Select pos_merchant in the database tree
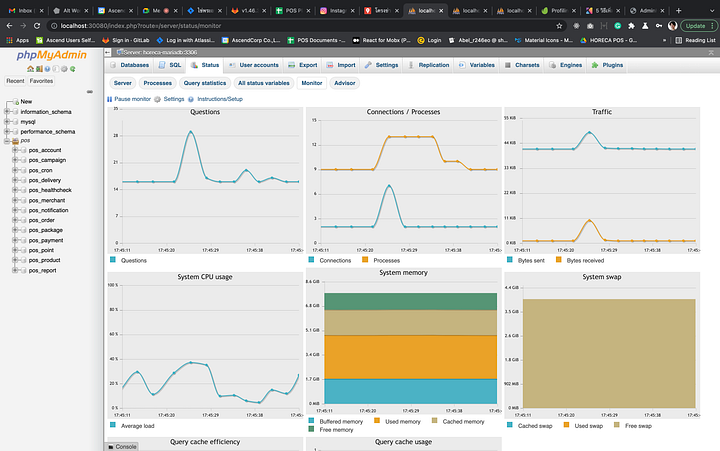 click(x=47, y=200)
